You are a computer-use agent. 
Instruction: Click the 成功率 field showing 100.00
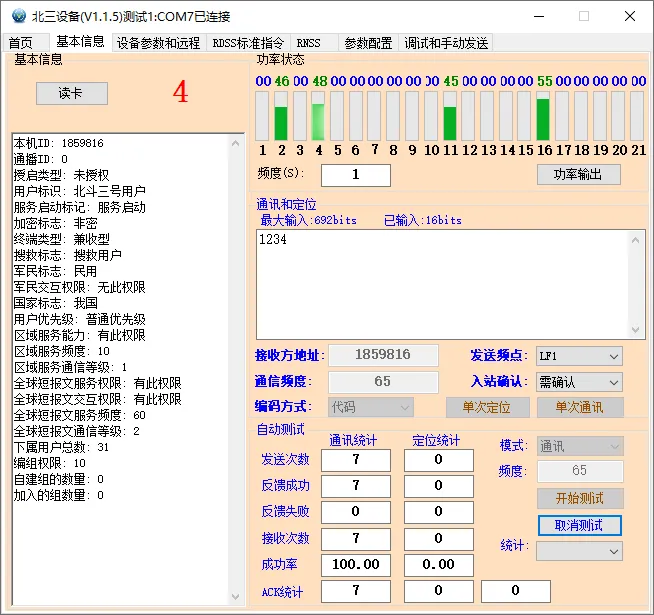point(356,564)
